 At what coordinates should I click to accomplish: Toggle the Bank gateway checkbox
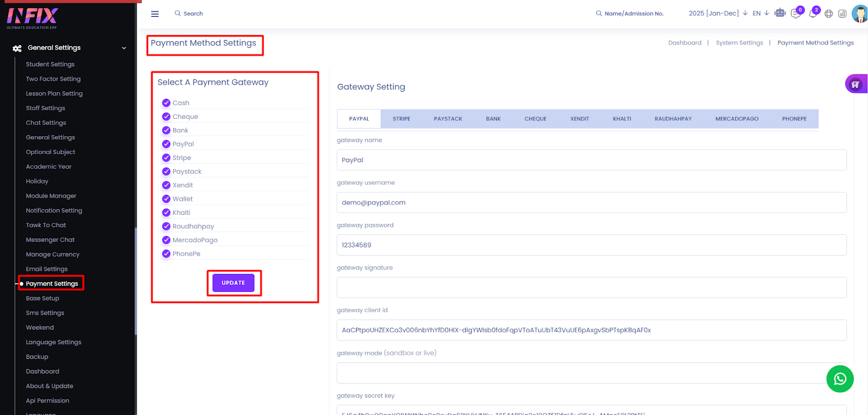click(166, 130)
